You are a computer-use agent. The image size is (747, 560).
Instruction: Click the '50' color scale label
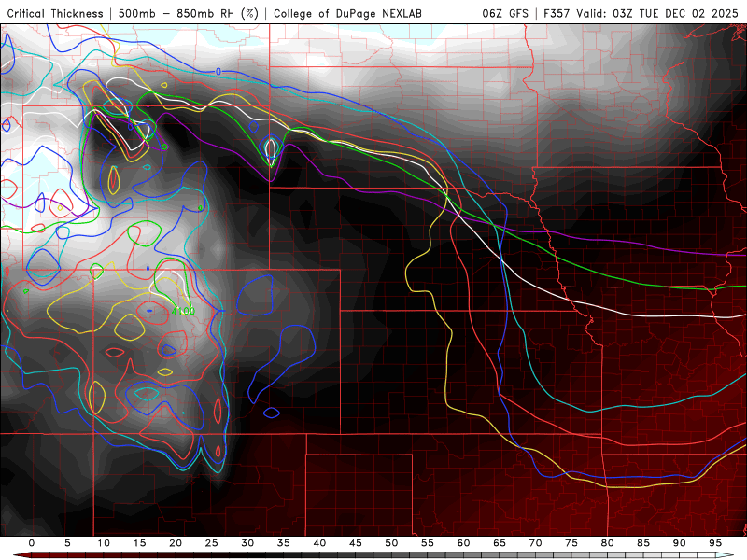391,543
